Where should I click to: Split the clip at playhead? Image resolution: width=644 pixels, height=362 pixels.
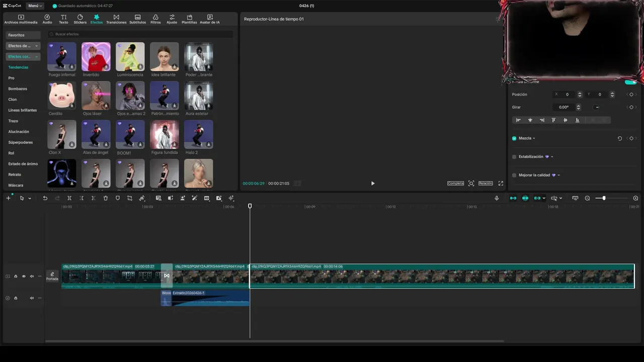pyautogui.click(x=69, y=198)
